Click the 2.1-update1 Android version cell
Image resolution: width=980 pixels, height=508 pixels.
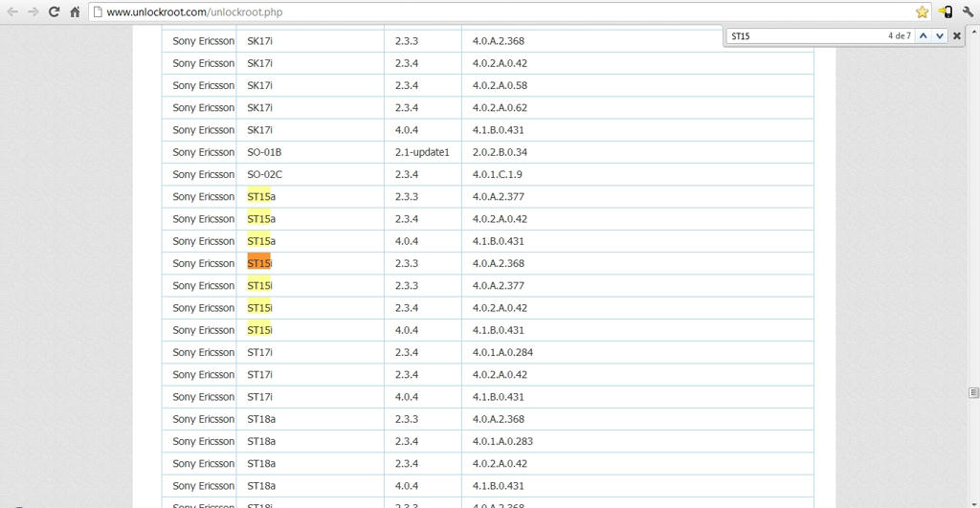tap(422, 152)
